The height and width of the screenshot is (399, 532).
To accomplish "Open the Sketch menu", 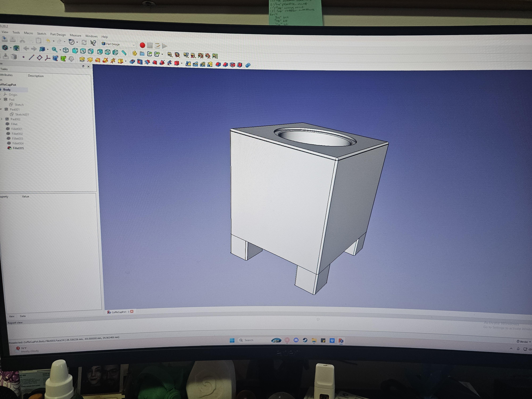I will point(42,34).
